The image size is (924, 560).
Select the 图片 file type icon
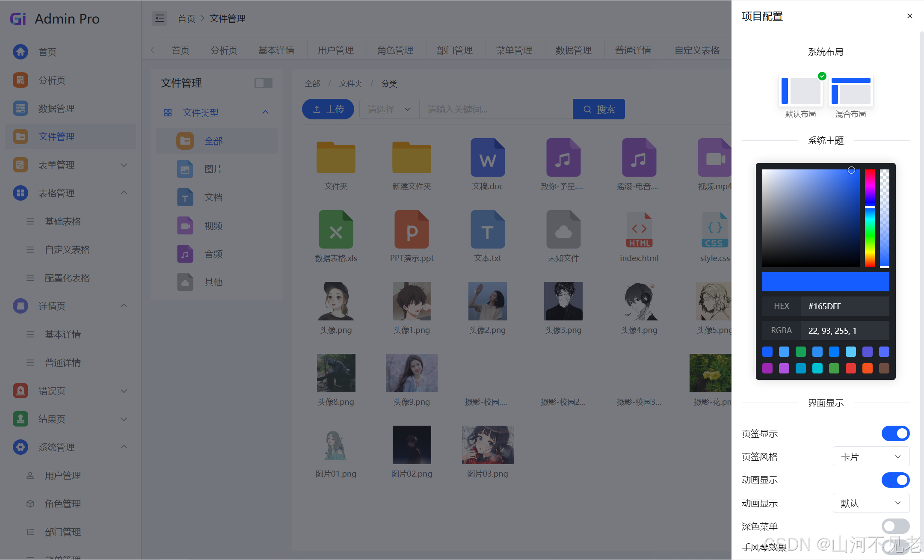[x=185, y=169]
